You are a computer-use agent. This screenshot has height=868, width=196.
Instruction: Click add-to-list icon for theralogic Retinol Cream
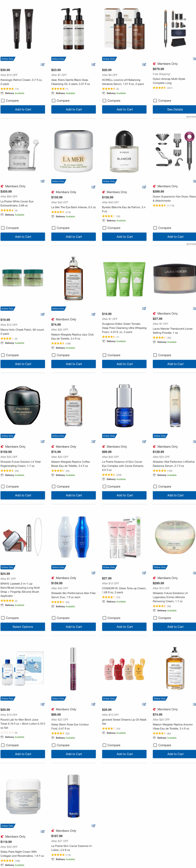click(x=42, y=64)
